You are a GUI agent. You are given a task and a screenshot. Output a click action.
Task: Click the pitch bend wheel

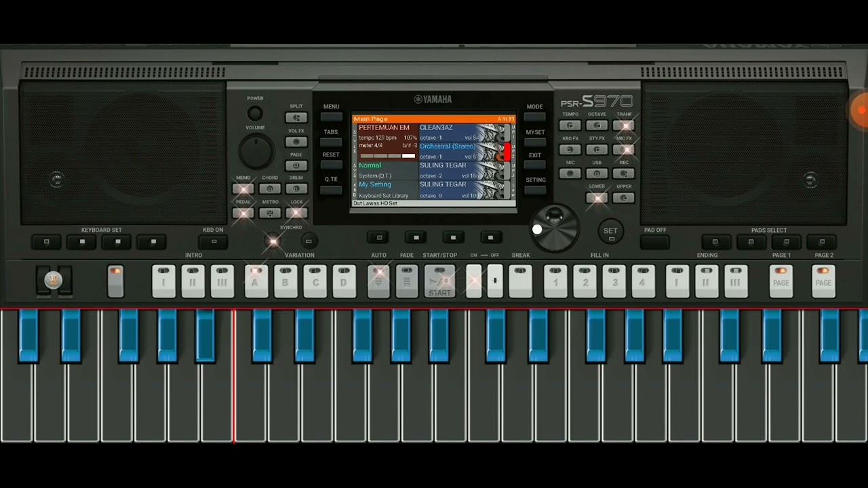54,280
